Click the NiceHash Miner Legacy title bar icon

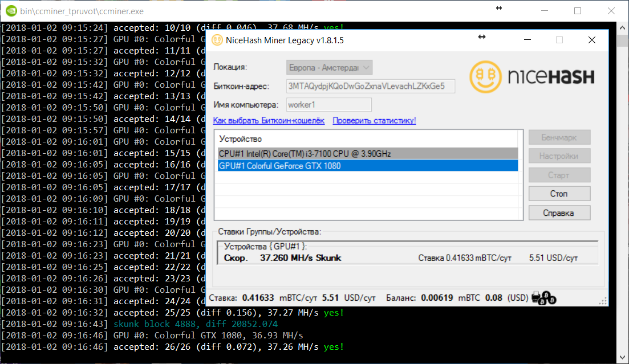[x=217, y=40]
